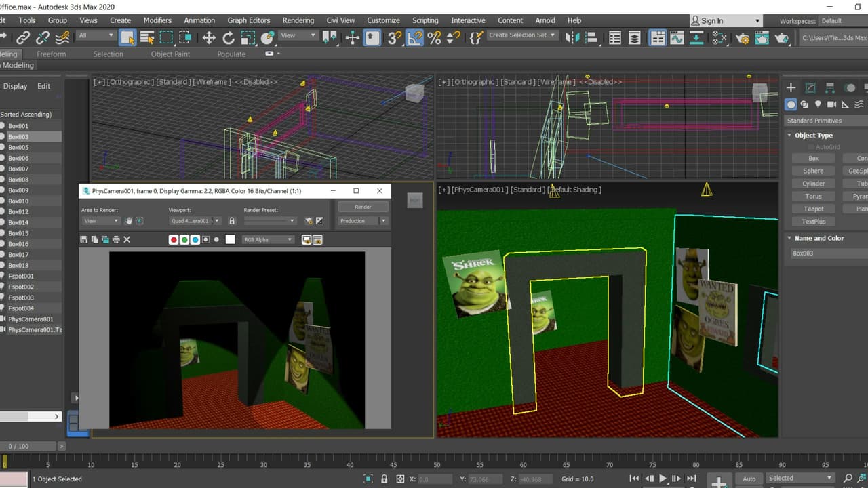Activate Select and Move tool

[x=209, y=37]
